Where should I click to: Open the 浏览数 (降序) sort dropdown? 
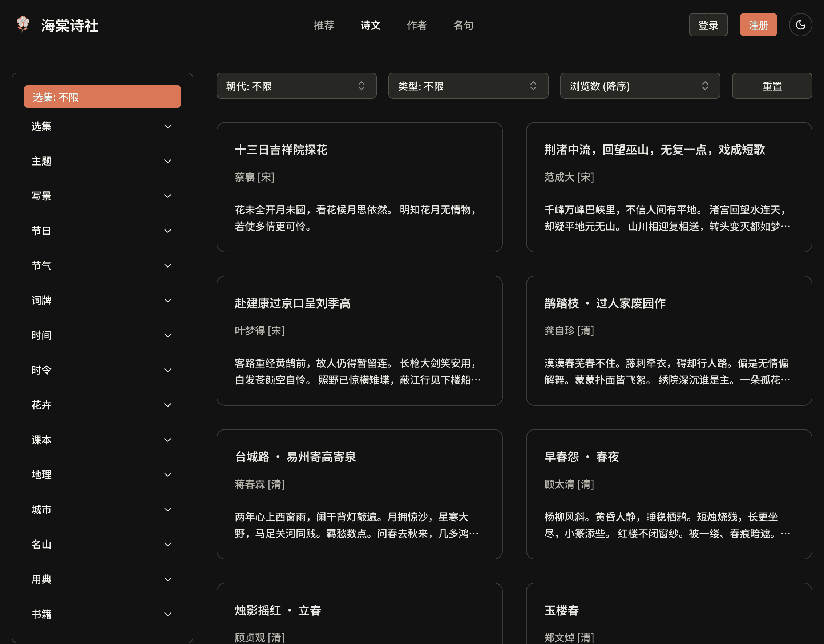click(x=640, y=86)
